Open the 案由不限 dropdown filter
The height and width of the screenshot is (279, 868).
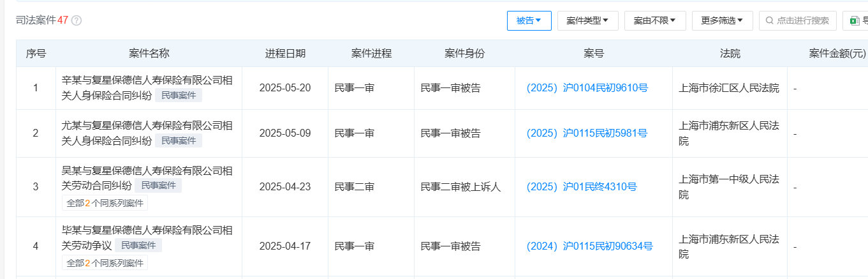tap(655, 20)
